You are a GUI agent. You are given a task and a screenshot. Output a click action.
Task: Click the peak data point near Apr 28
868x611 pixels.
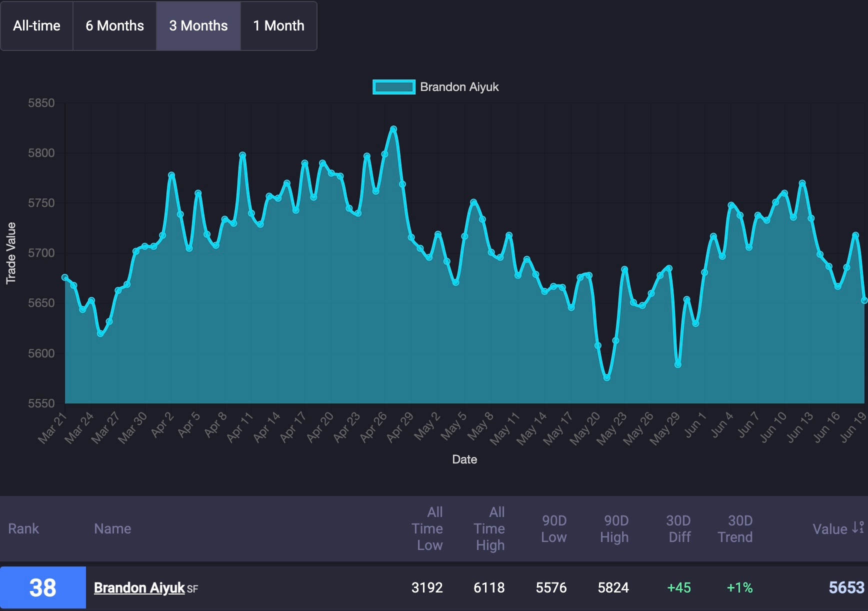[x=393, y=129]
